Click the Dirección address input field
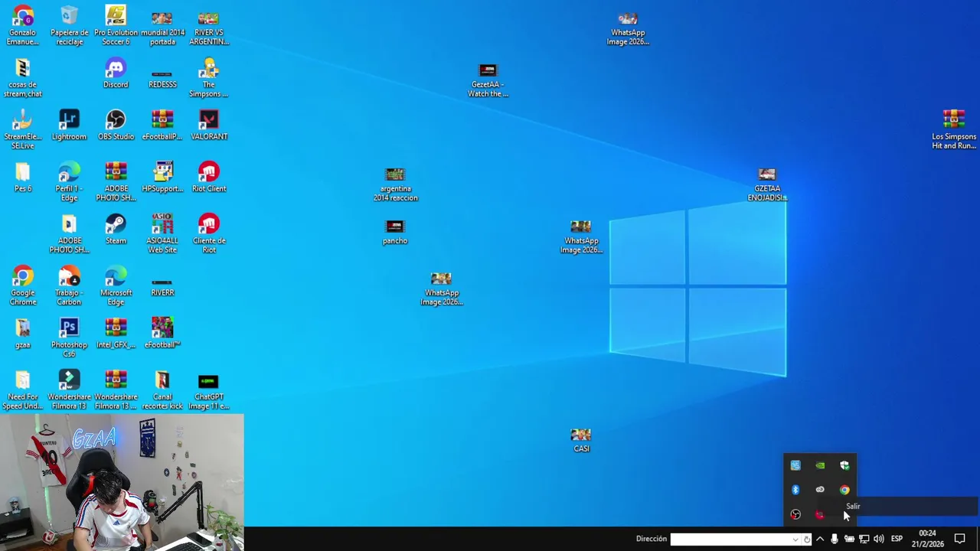This screenshot has height=551, width=980. [x=730, y=539]
